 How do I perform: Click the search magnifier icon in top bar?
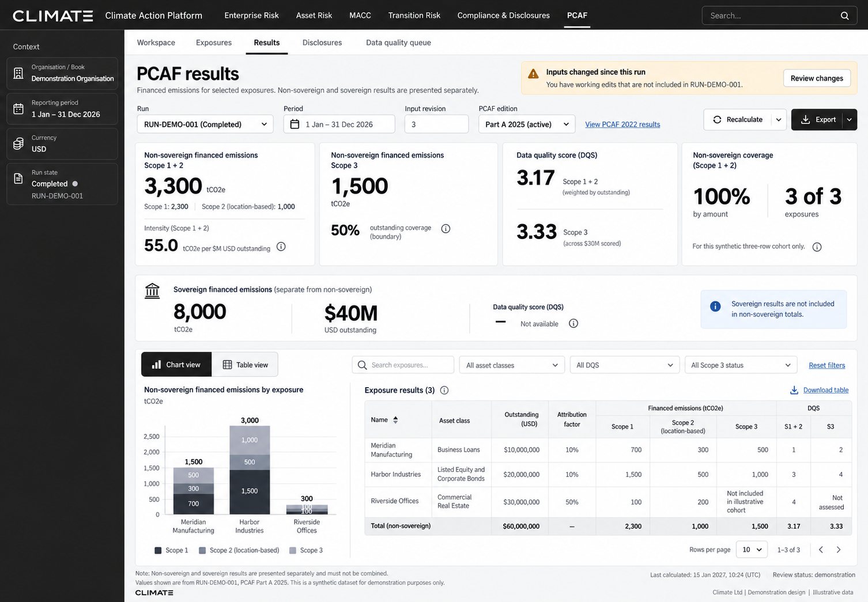tap(844, 16)
